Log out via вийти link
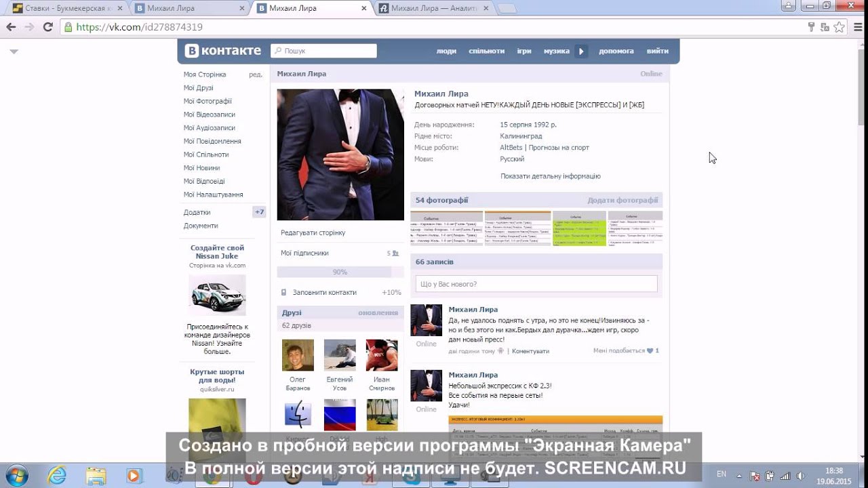Image resolution: width=868 pixels, height=488 pixels. point(657,51)
